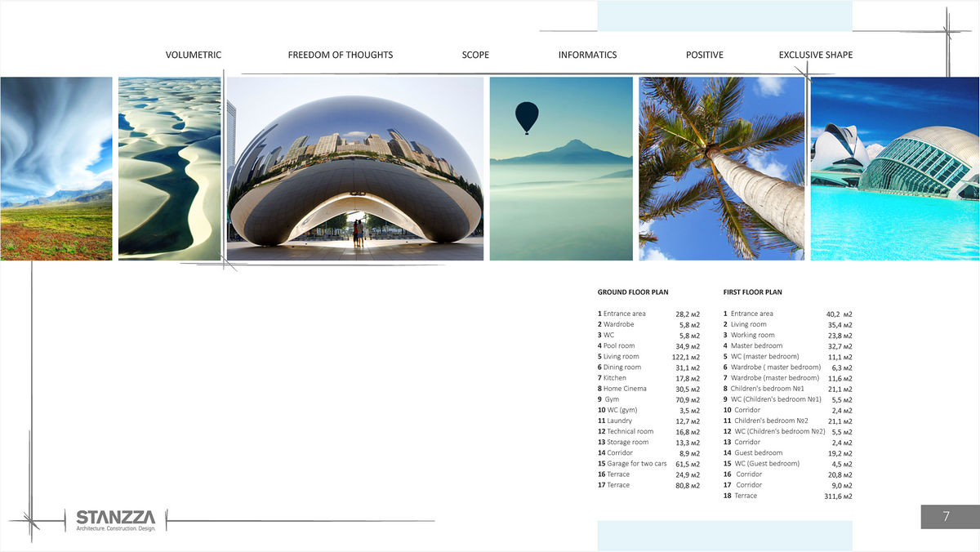
Task: Click the 19,2 м2 guest bedroom value
Action: [x=840, y=453]
